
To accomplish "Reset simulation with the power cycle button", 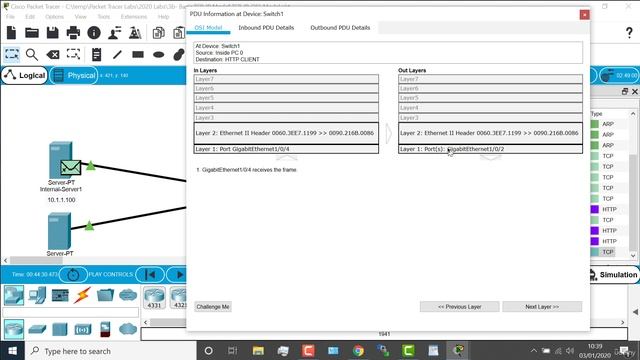I will (x=73, y=275).
